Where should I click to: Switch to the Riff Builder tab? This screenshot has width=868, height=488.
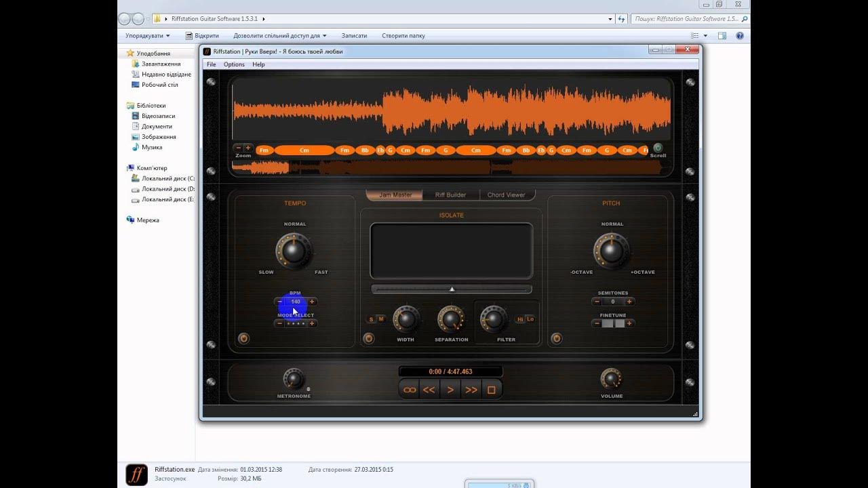coord(450,195)
